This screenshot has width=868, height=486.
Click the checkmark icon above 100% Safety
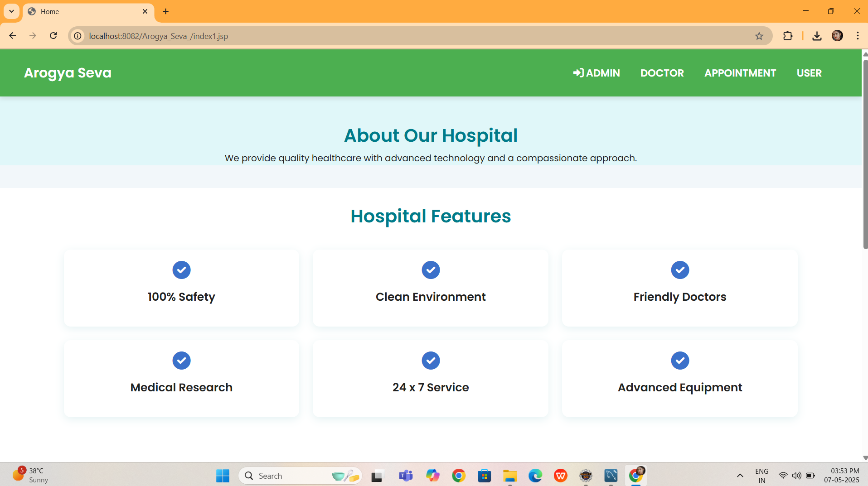coord(181,269)
